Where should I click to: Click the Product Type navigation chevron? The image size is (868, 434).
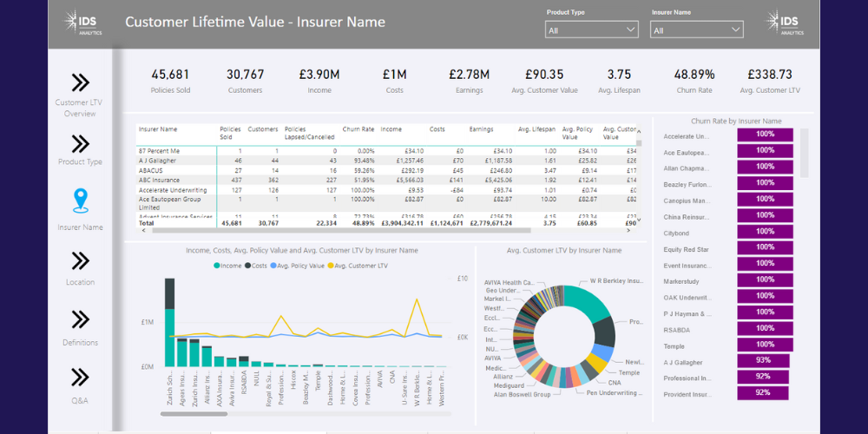coord(80,143)
